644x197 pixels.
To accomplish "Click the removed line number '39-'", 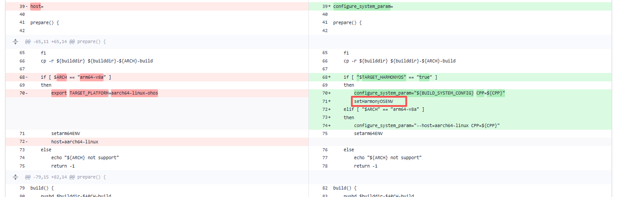I will 23,7.
